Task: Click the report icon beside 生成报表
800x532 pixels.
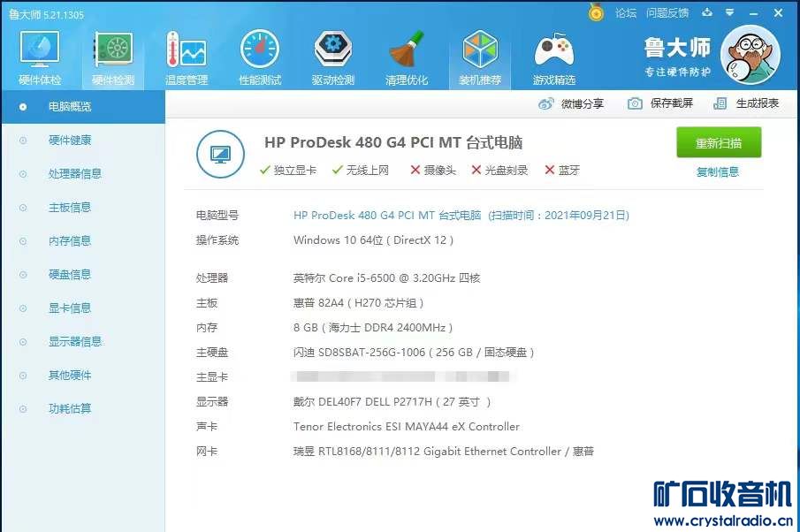Action: tap(720, 104)
